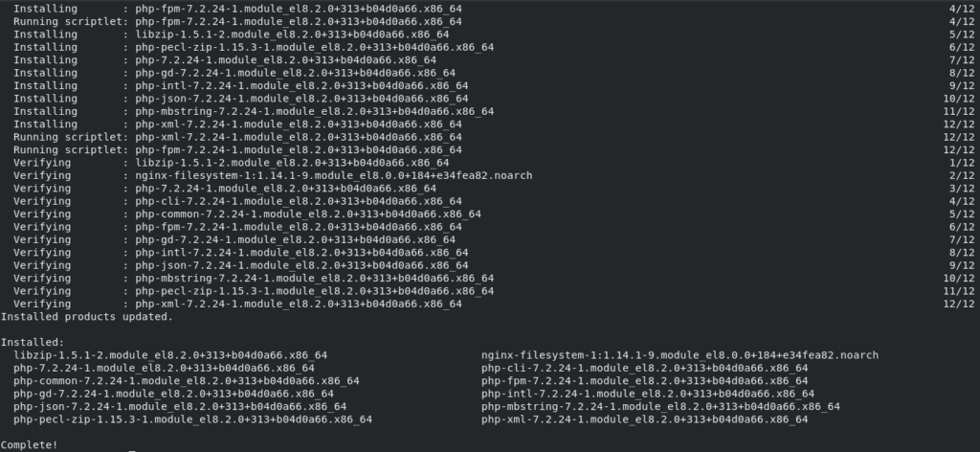The width and height of the screenshot is (980, 452).
Task: Click the 'Installing' libzip package name
Action: pos(292,34)
